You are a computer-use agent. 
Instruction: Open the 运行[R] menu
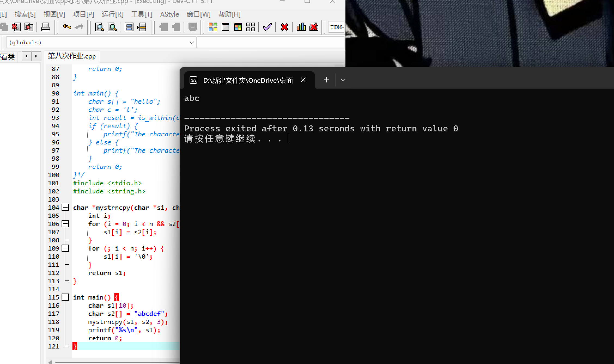[x=113, y=14]
